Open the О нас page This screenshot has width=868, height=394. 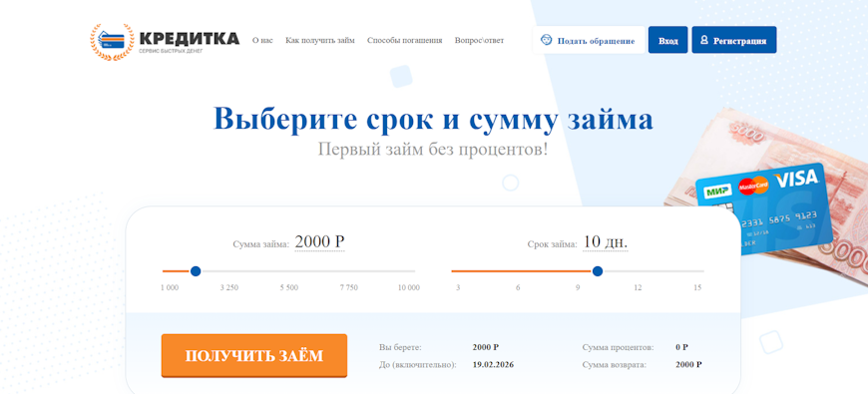[x=262, y=40]
